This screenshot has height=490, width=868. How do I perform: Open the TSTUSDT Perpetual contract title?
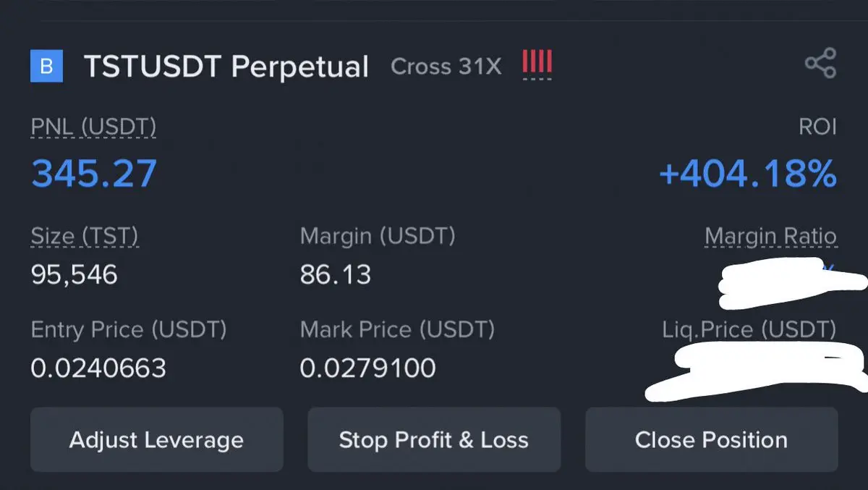click(x=226, y=67)
